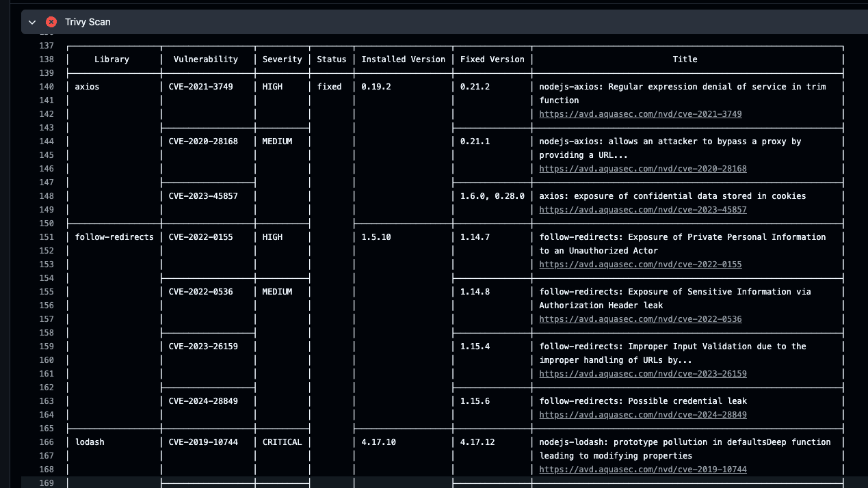Click the Status column header
This screenshot has width=868, height=488.
pos(332,59)
